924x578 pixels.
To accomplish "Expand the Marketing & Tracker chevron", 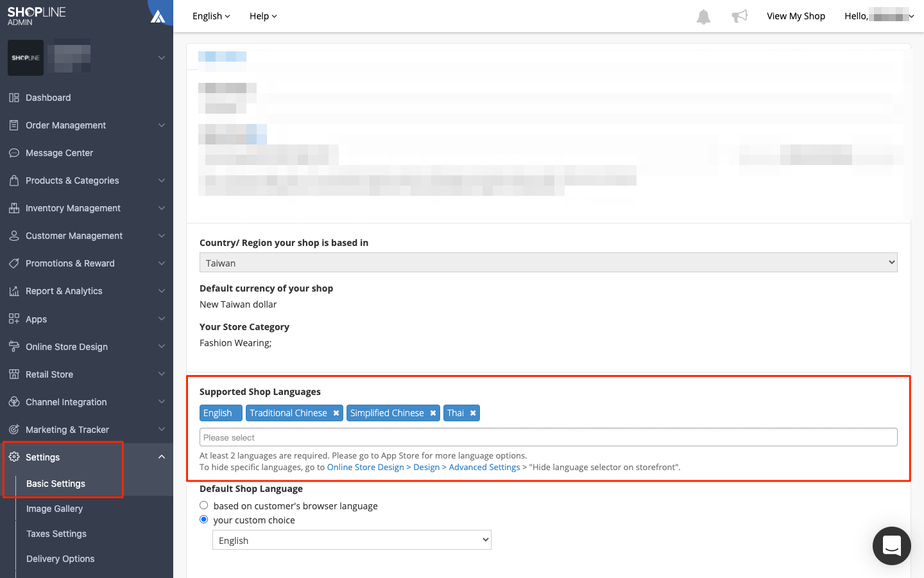I will coord(162,429).
